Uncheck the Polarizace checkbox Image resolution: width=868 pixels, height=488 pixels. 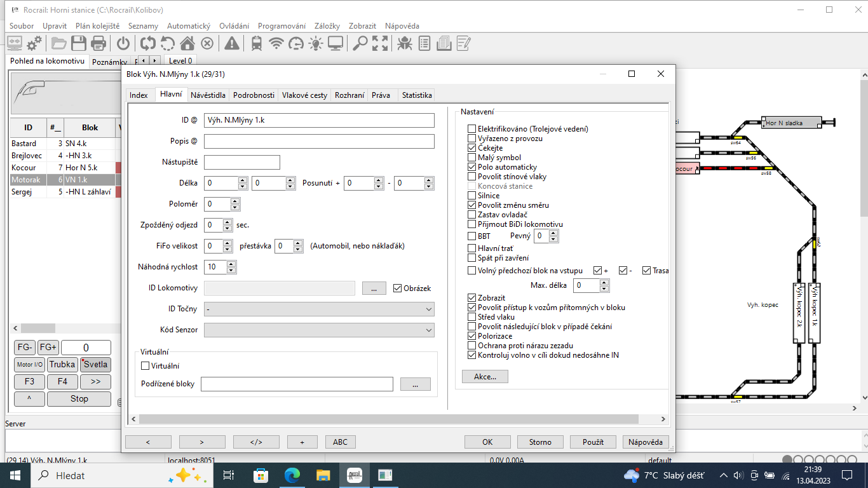(471, 336)
